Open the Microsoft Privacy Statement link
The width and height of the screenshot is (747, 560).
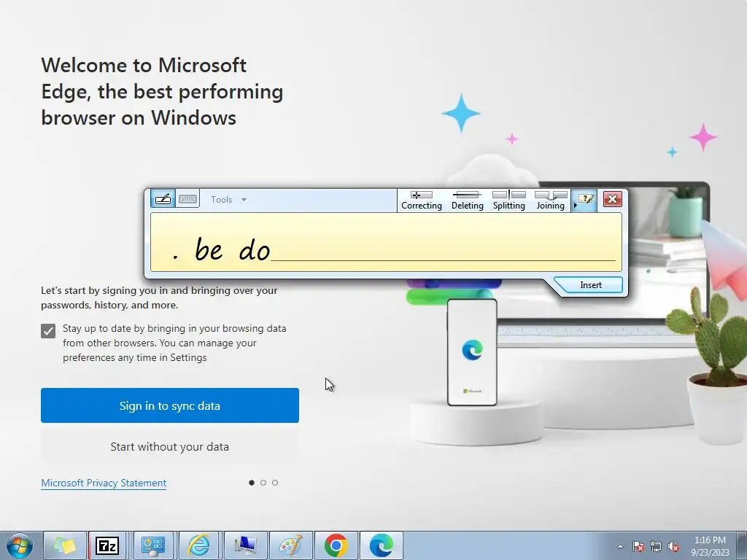pyautogui.click(x=104, y=483)
